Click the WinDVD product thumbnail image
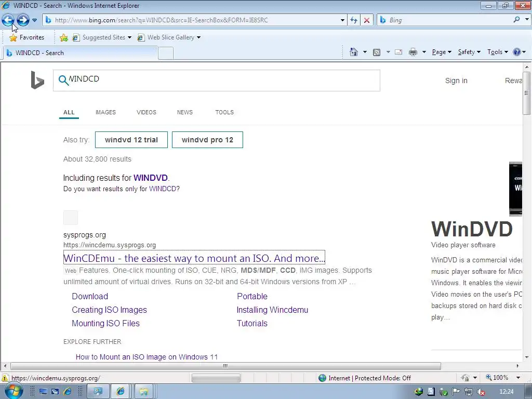Image resolution: width=532 pixels, height=399 pixels. click(x=515, y=189)
